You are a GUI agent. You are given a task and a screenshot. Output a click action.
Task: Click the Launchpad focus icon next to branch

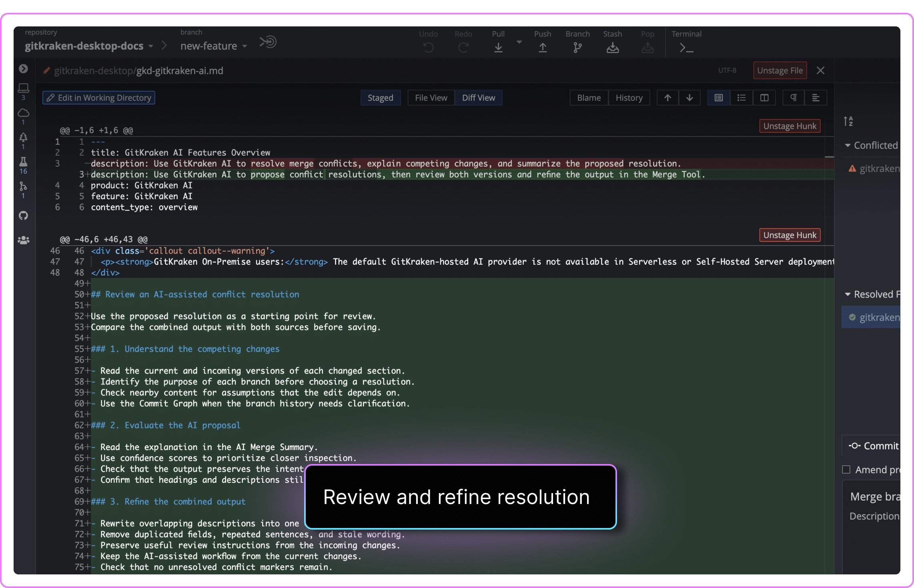coord(268,42)
